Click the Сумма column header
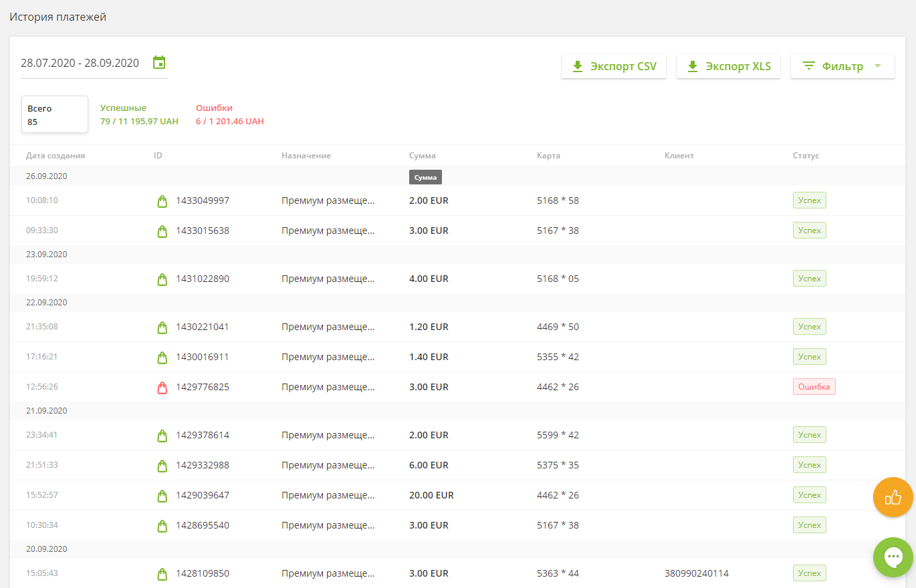Screen dimensions: 916x588 click(x=423, y=156)
